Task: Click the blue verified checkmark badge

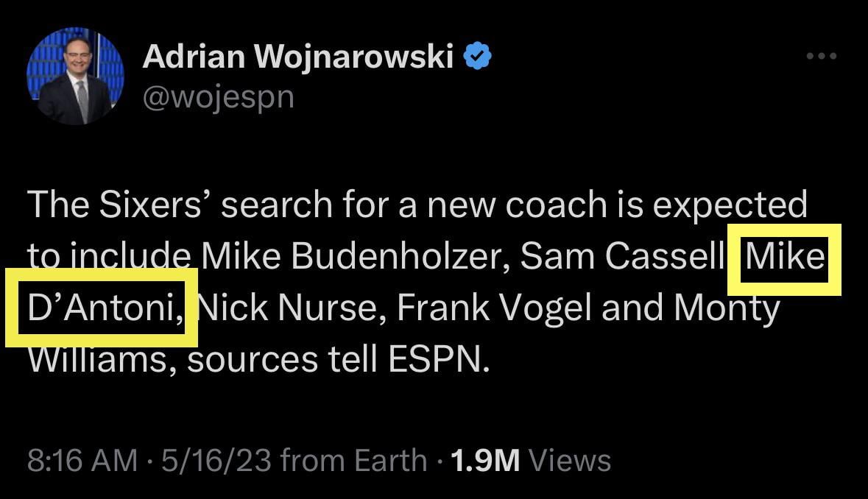Action: (479, 56)
